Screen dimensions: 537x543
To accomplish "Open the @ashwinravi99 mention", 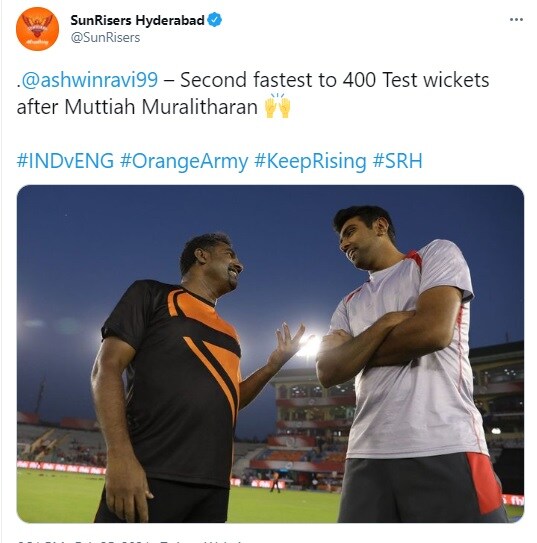I will [x=90, y=80].
